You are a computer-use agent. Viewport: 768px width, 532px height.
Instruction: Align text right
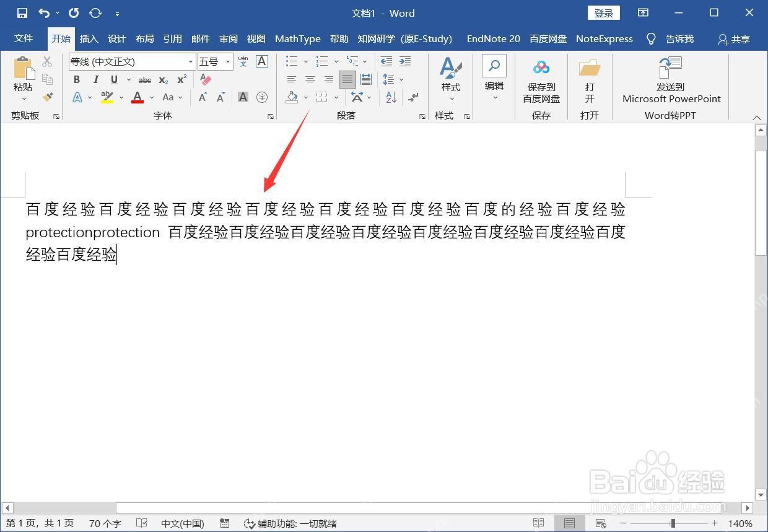[x=328, y=79]
